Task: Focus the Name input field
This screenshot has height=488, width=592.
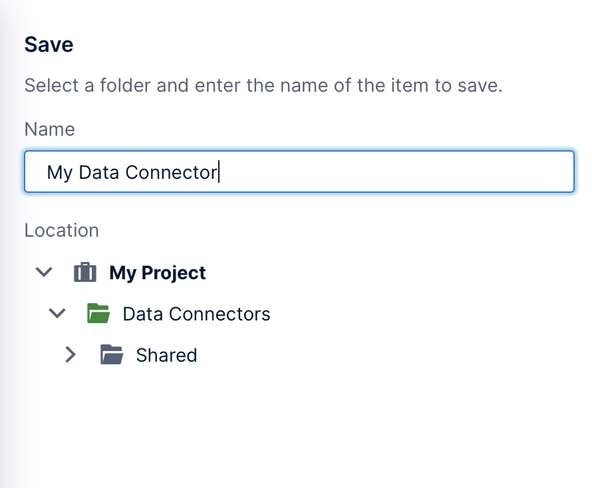Action: pos(299,172)
